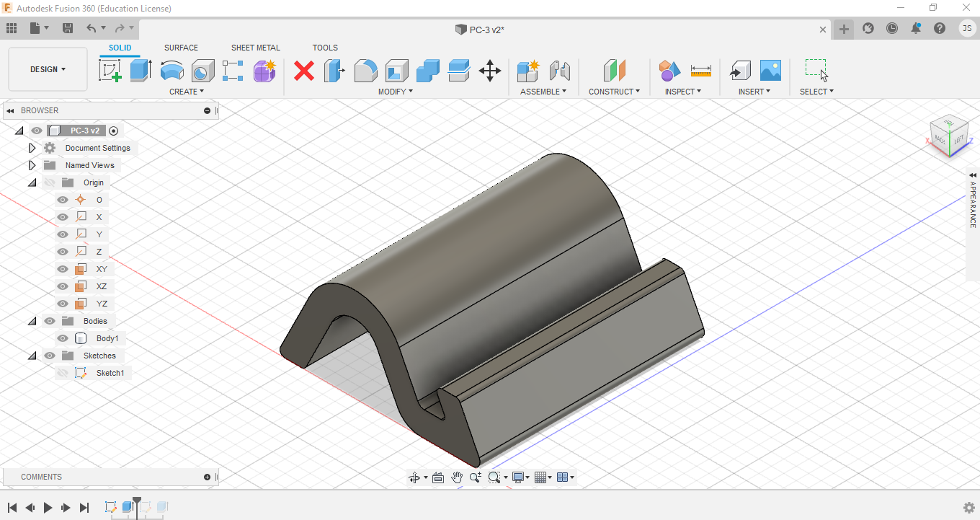
Task: Show Sketch1 using its eye icon
Action: 63,373
